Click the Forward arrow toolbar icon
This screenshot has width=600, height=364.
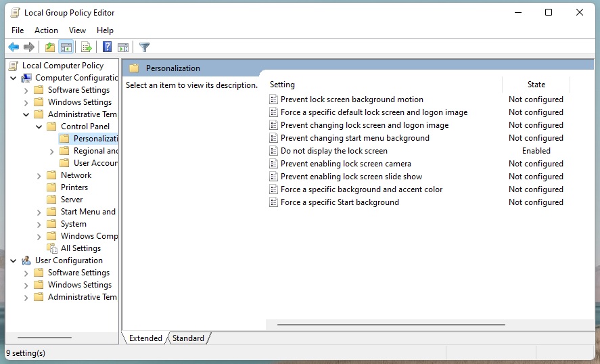pos(28,47)
